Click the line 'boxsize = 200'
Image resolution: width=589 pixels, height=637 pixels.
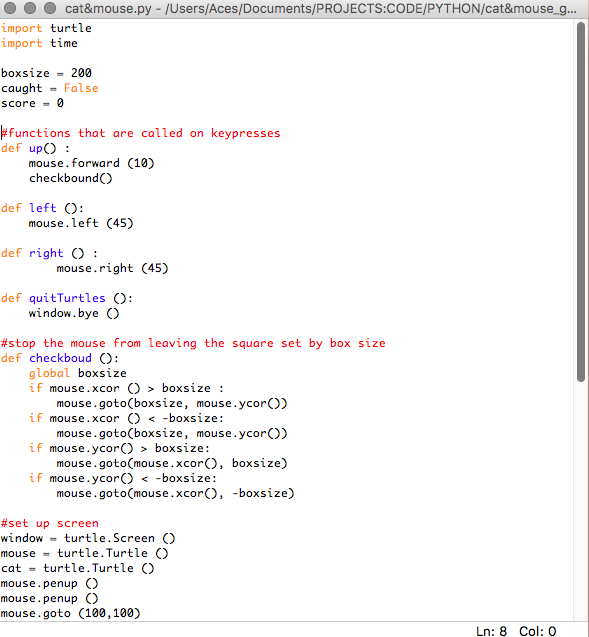tap(46, 73)
